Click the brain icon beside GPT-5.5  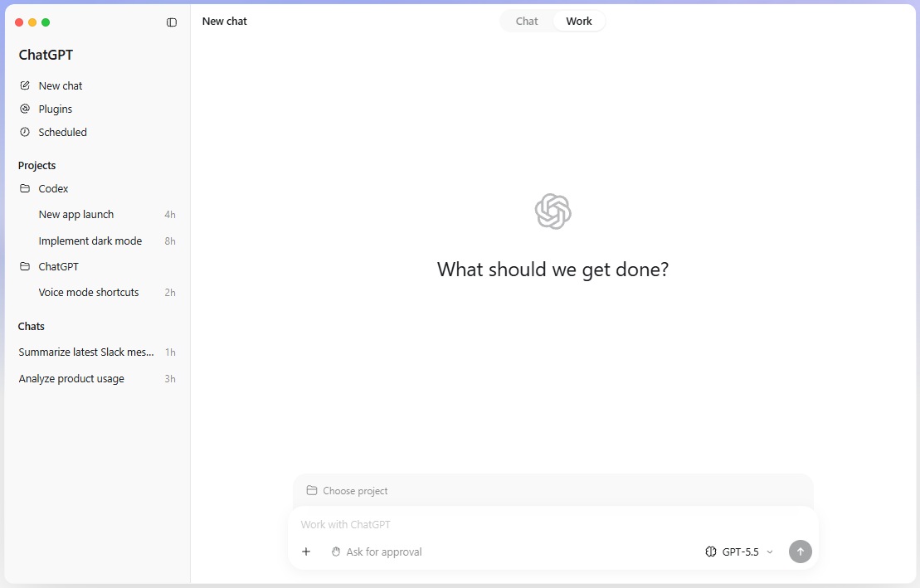coord(711,552)
